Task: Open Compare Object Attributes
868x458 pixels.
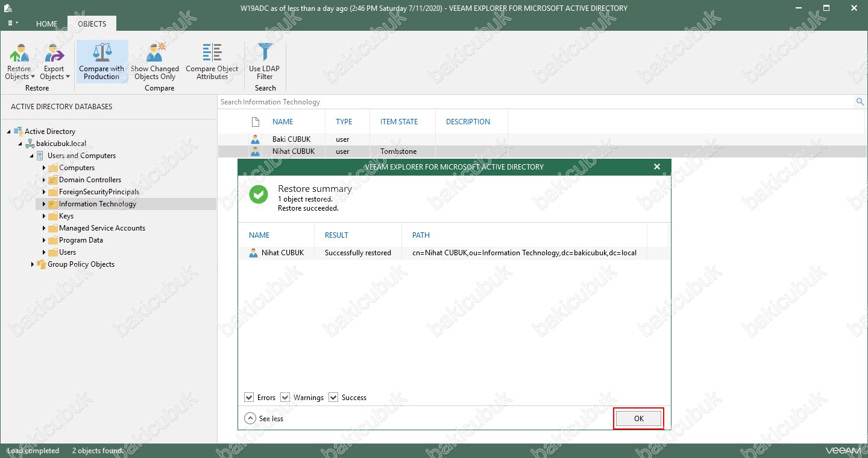Action: pyautogui.click(x=212, y=62)
